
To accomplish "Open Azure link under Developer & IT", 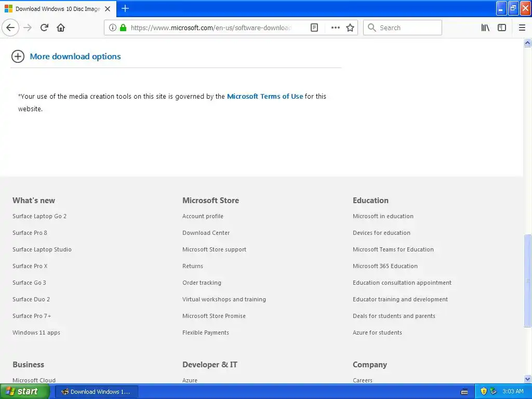I will pos(190,380).
